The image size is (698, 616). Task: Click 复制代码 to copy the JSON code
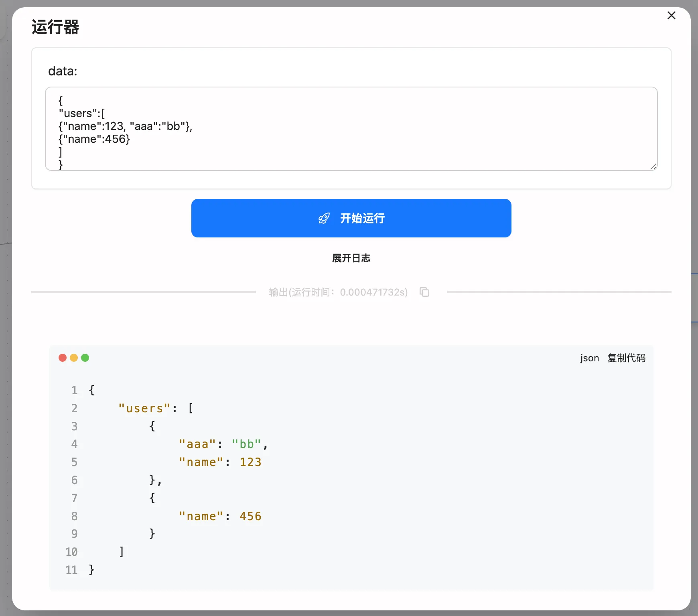(x=626, y=358)
